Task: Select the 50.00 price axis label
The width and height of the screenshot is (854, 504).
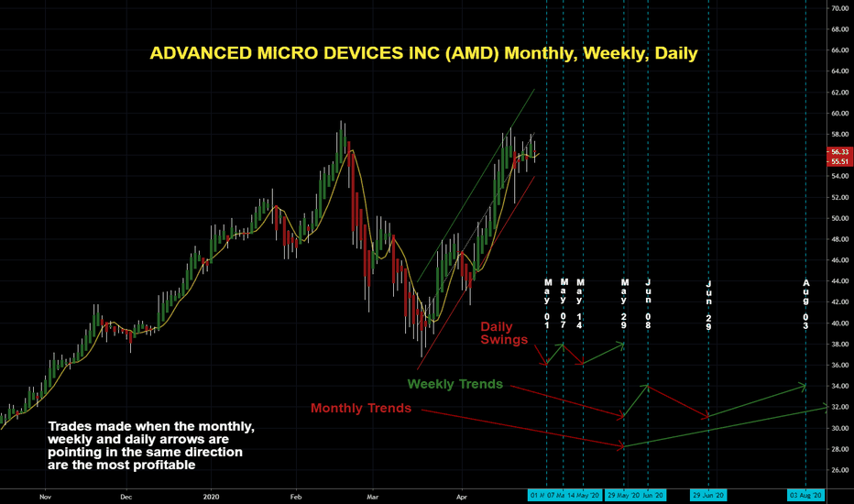Action: pyautogui.click(x=840, y=218)
